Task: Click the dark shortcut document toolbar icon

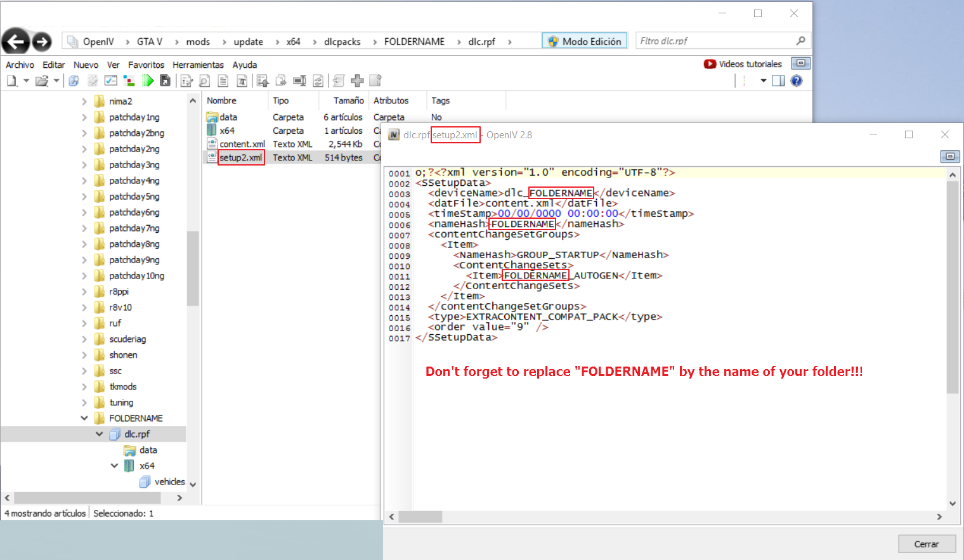Action: [165, 81]
